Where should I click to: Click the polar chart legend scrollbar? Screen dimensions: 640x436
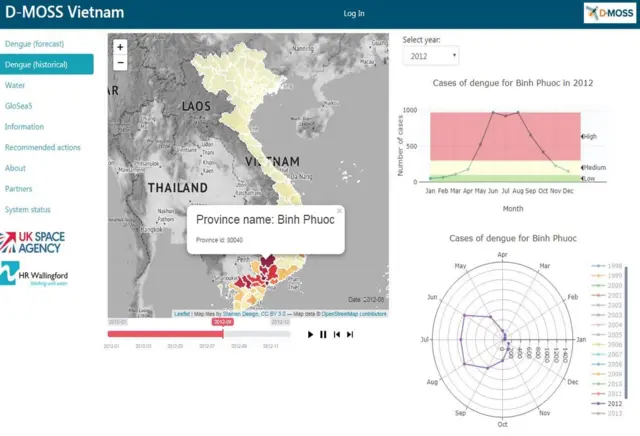coord(627,333)
